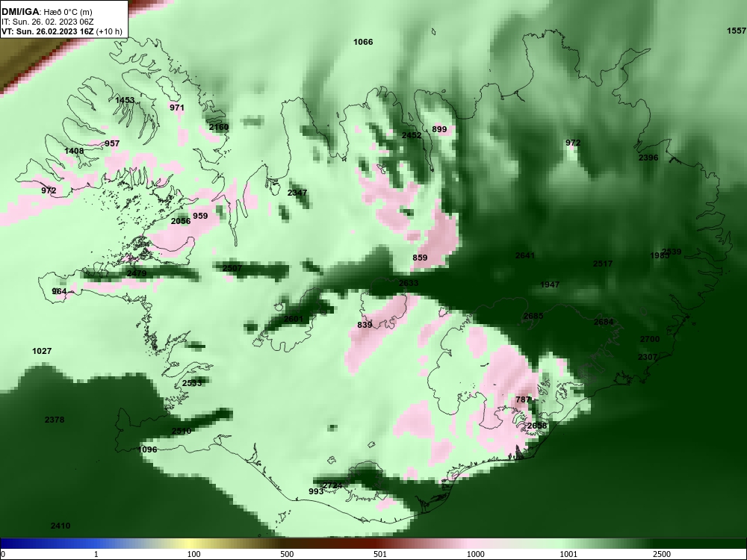Click the 2517 value label
Viewport: 747px width, 560px height.
603,264
